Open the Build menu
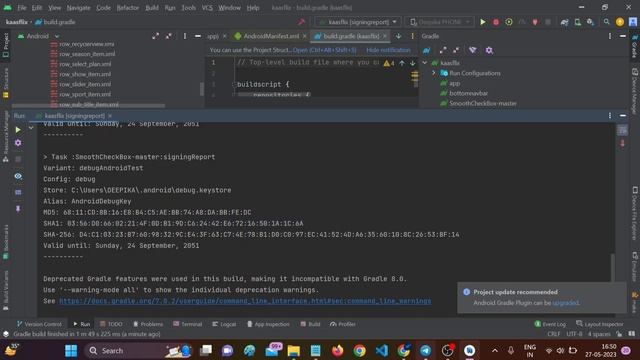The image size is (640, 360). 152,7
